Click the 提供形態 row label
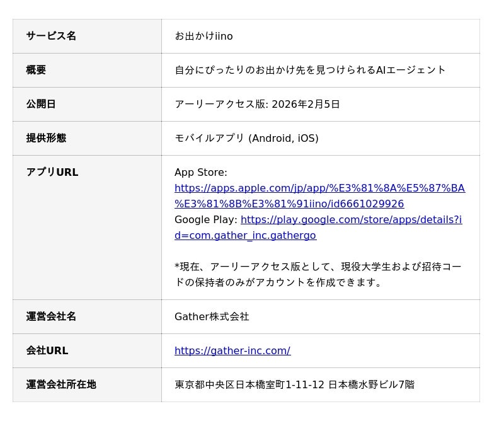Image resolution: width=504 pixels, height=421 pixels. [46, 139]
